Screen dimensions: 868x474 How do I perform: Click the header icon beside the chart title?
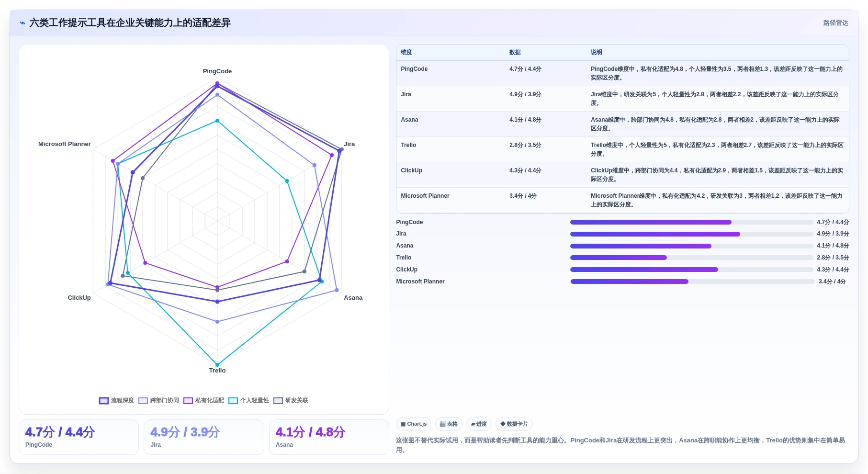pyautogui.click(x=22, y=23)
